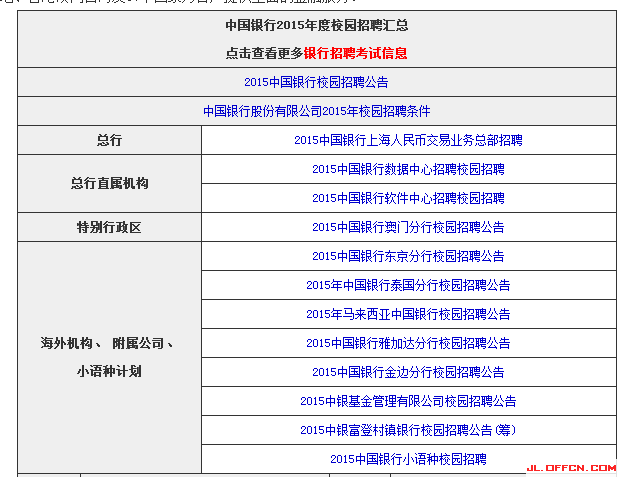The image size is (624, 477).
Task: Click 中国银行澳门分行校园招聘公告 link
Action: pos(408,227)
